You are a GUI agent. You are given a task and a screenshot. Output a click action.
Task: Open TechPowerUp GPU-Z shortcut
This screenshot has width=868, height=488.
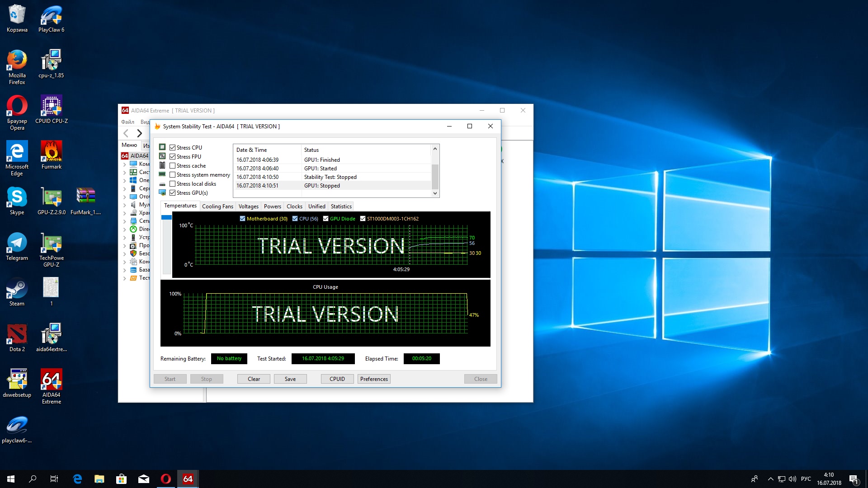tap(51, 249)
